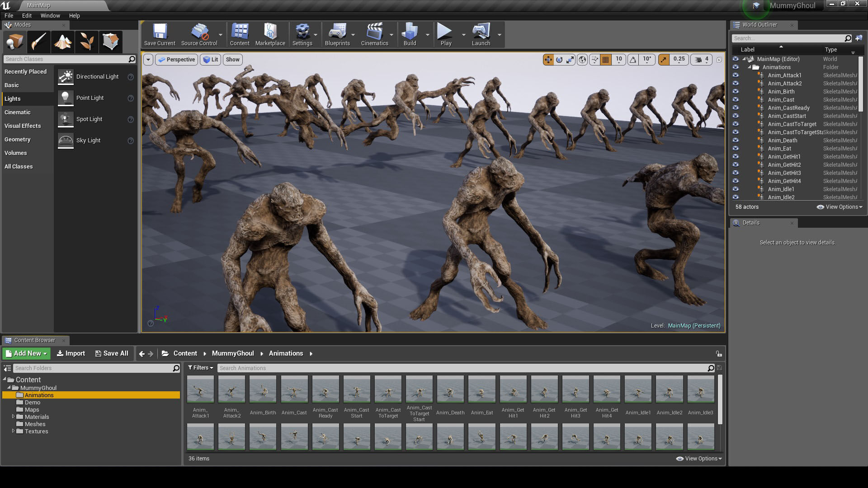Open the Perspective view type dropdown
The image size is (868, 488).
pos(176,60)
